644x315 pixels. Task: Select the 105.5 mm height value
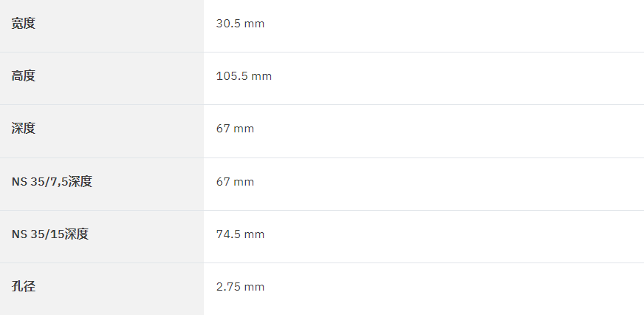(244, 76)
